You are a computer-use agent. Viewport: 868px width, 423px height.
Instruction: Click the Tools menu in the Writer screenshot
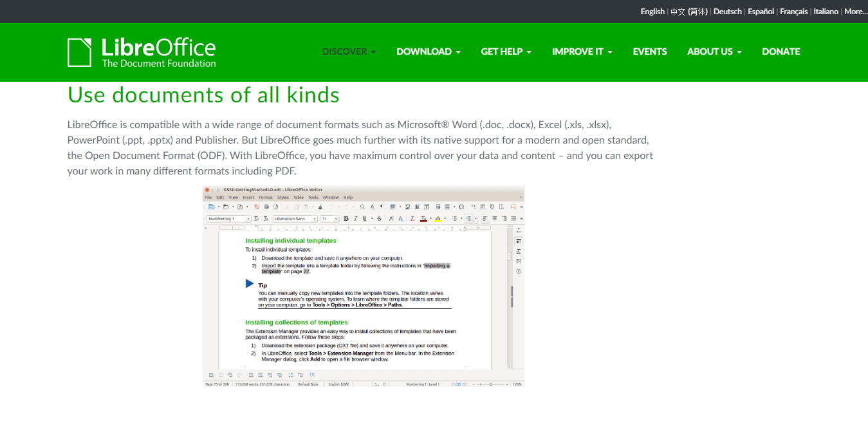tap(313, 197)
